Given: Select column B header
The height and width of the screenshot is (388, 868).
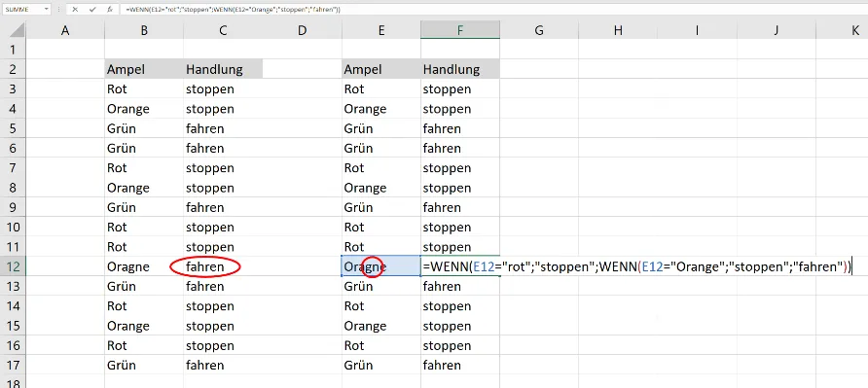Looking at the screenshot, I should (x=144, y=31).
